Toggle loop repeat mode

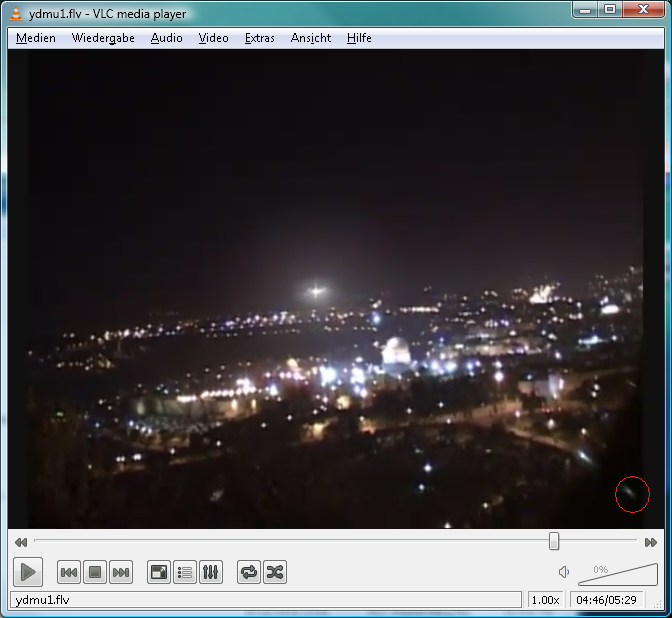tap(249, 572)
